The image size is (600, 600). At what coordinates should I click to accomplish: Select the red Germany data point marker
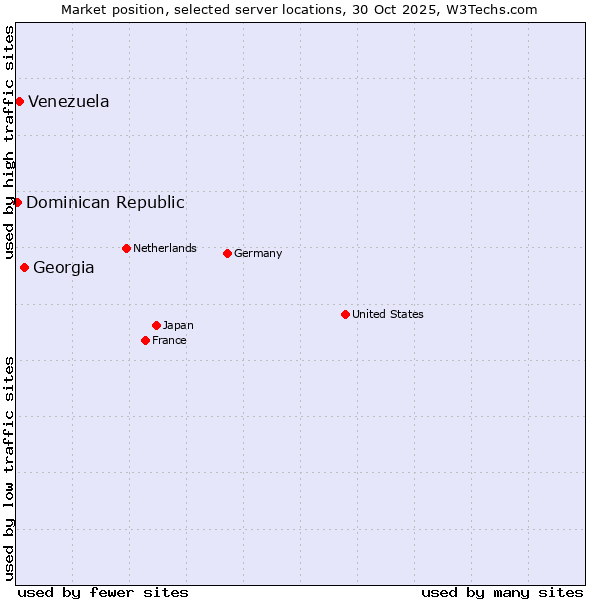pos(227,253)
